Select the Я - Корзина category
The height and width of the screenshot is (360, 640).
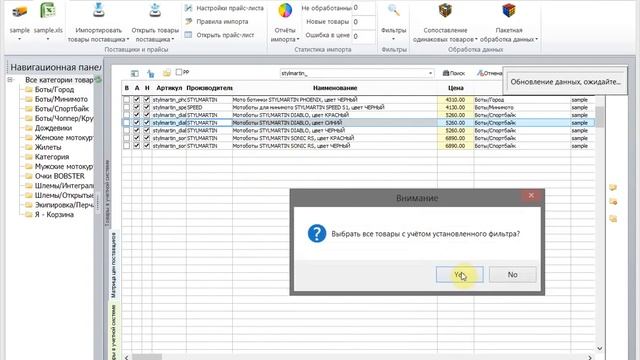(54, 214)
